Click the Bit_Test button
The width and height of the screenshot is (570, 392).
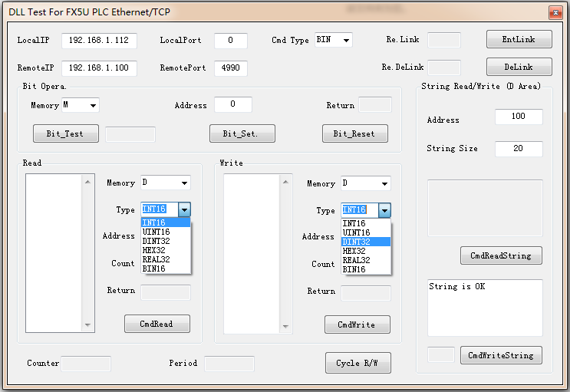click(x=65, y=133)
